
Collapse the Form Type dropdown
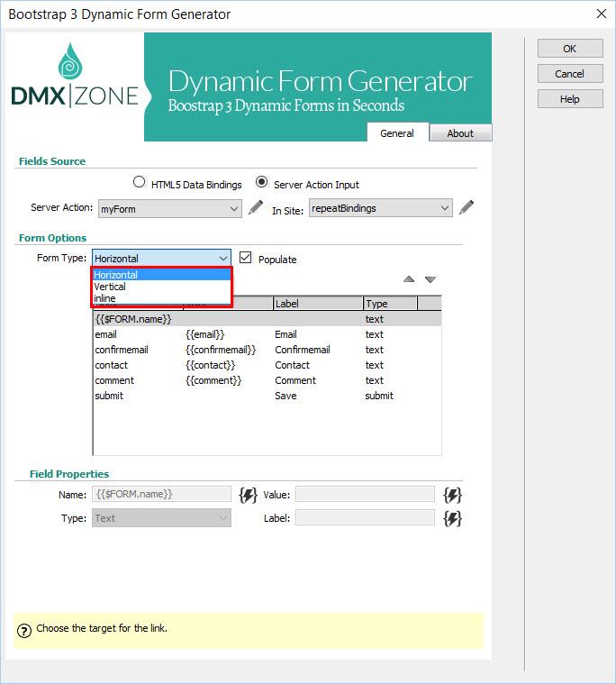(161, 259)
